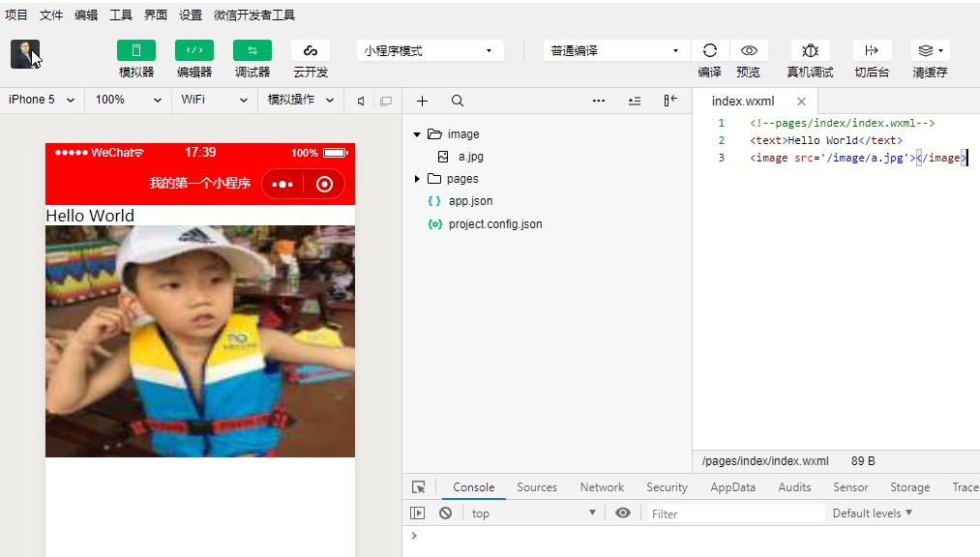Open app.json from the file tree
Image resolution: width=980 pixels, height=557 pixels.
[470, 201]
